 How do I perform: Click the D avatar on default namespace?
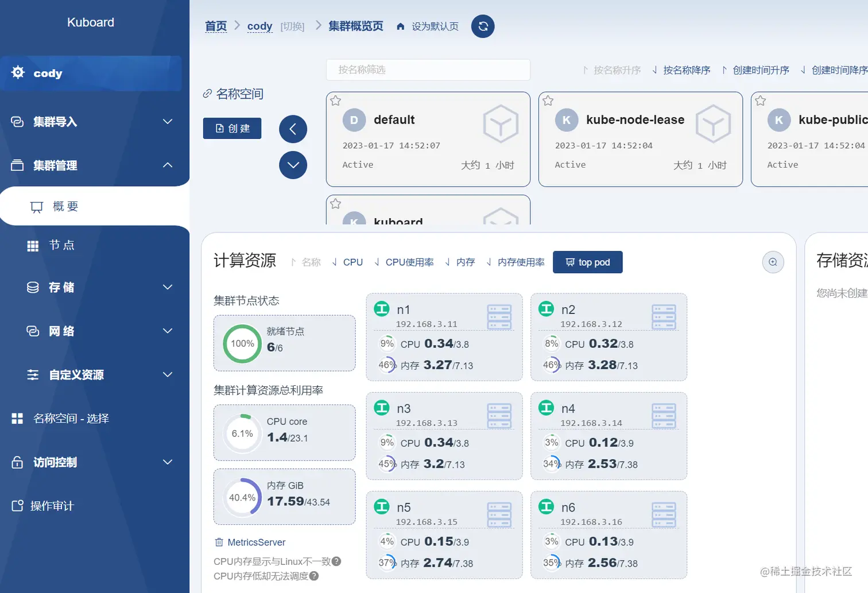[x=354, y=120]
